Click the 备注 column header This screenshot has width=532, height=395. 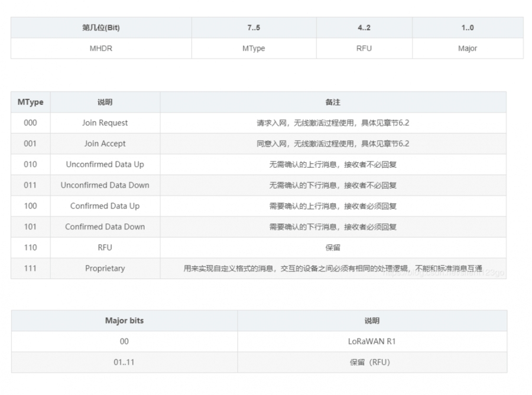click(333, 102)
